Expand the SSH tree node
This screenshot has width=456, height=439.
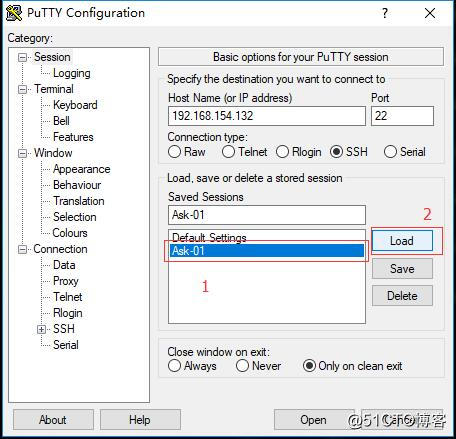tap(41, 329)
